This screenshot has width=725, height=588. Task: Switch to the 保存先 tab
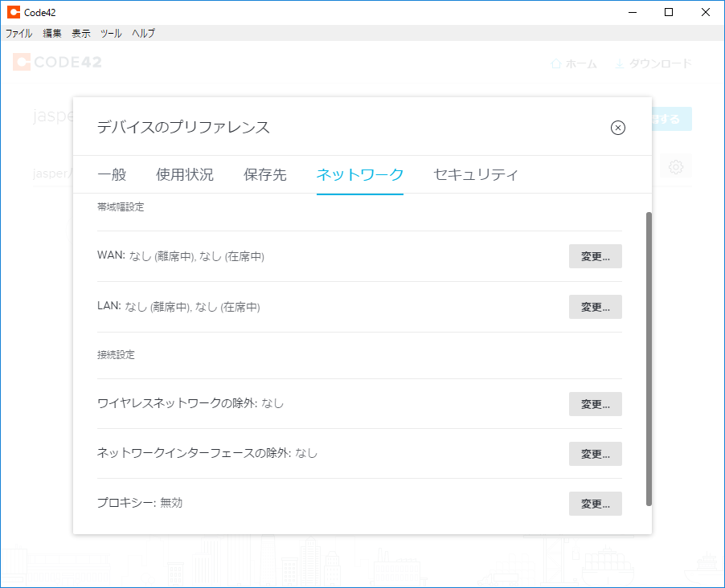point(265,174)
